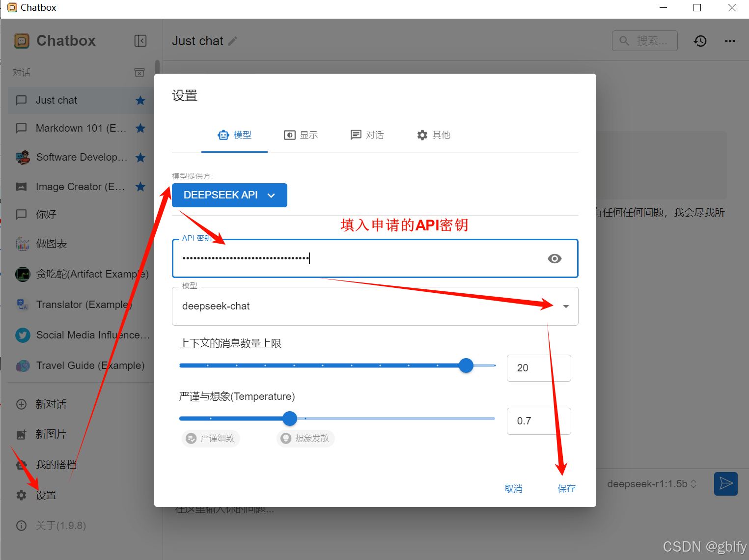Viewport: 749px width, 560px height.
Task: Open the conversation history icon
Action: [x=700, y=41]
